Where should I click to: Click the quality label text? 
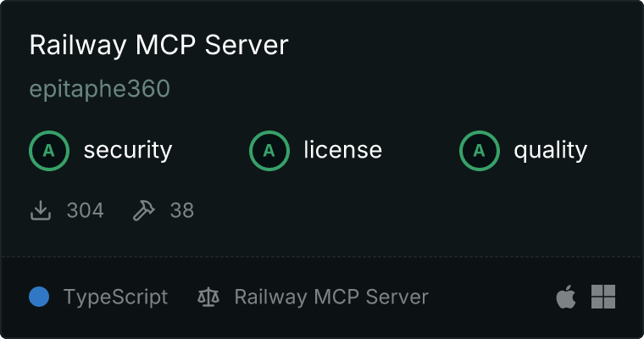coord(551,150)
